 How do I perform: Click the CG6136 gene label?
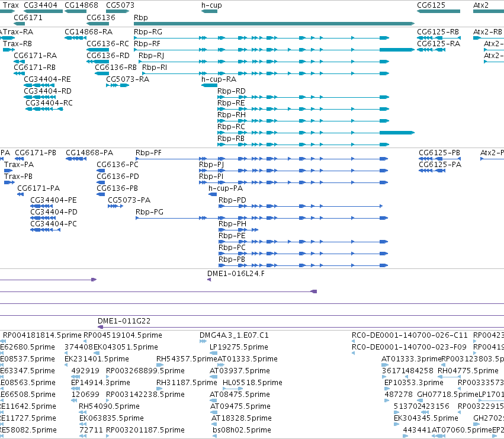pos(101,17)
